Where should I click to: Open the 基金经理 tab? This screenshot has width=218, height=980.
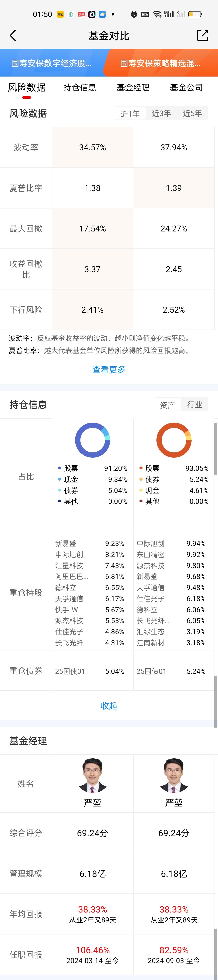133,87
